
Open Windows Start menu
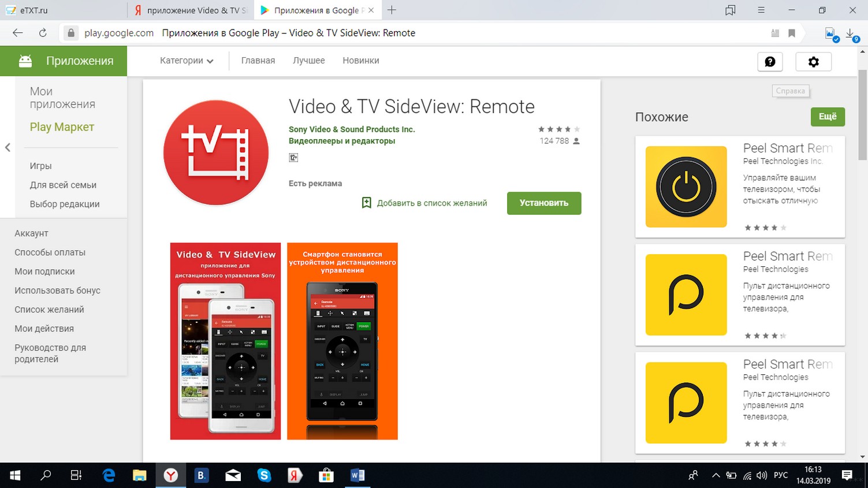pos(15,475)
